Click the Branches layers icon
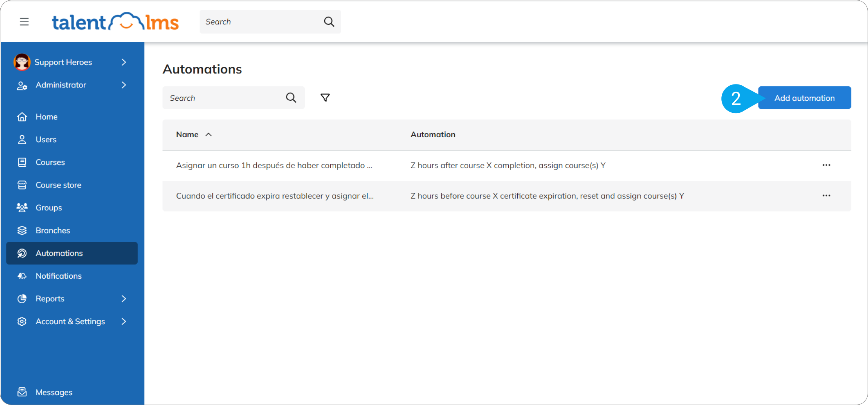This screenshot has height=405, width=868. 22,230
